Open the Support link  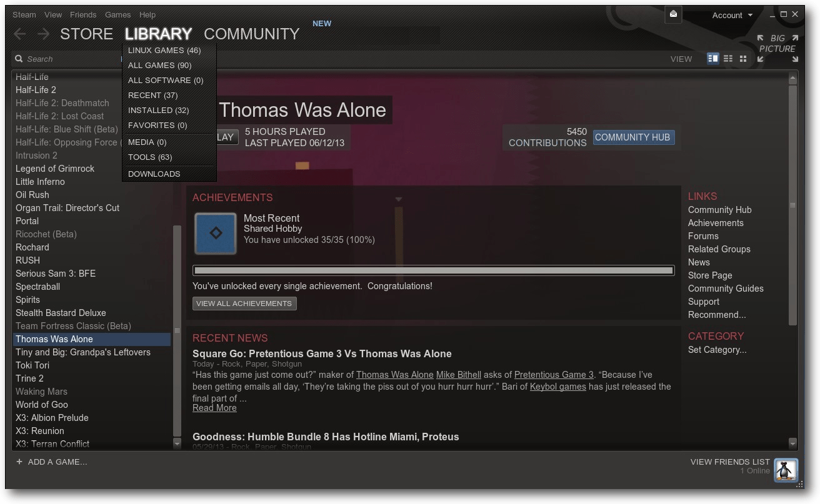tap(704, 302)
